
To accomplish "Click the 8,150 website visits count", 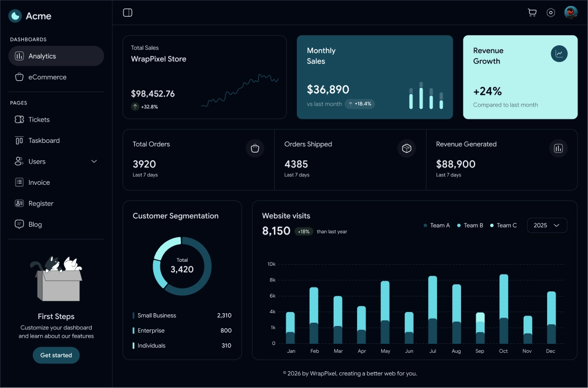I will [x=276, y=231].
